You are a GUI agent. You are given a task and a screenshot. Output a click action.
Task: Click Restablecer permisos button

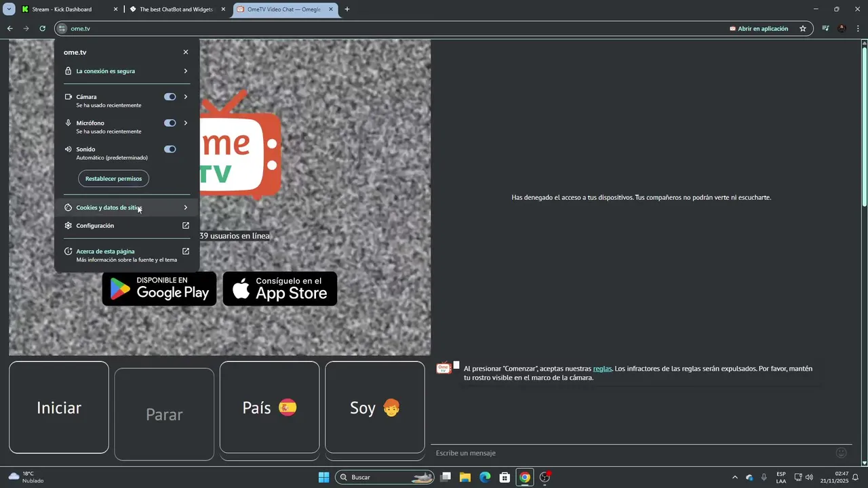pyautogui.click(x=113, y=178)
